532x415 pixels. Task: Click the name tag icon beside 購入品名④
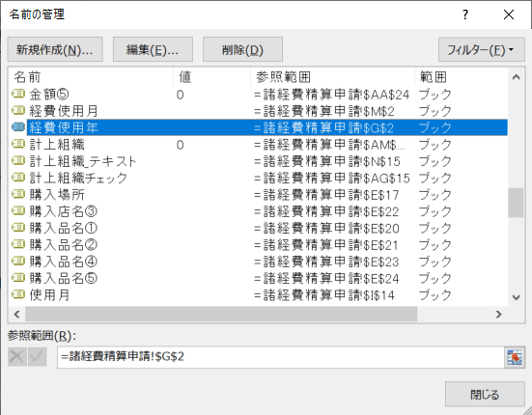tap(18, 262)
